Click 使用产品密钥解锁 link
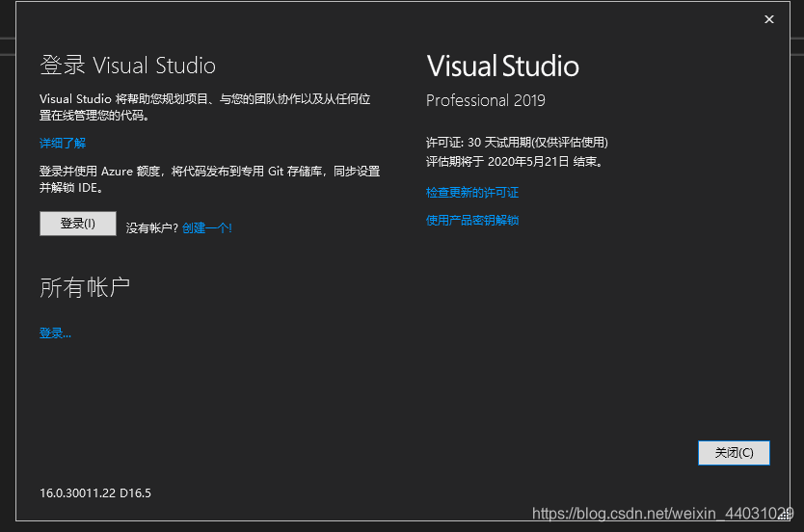Screen dimensions: 804x532 (472, 220)
